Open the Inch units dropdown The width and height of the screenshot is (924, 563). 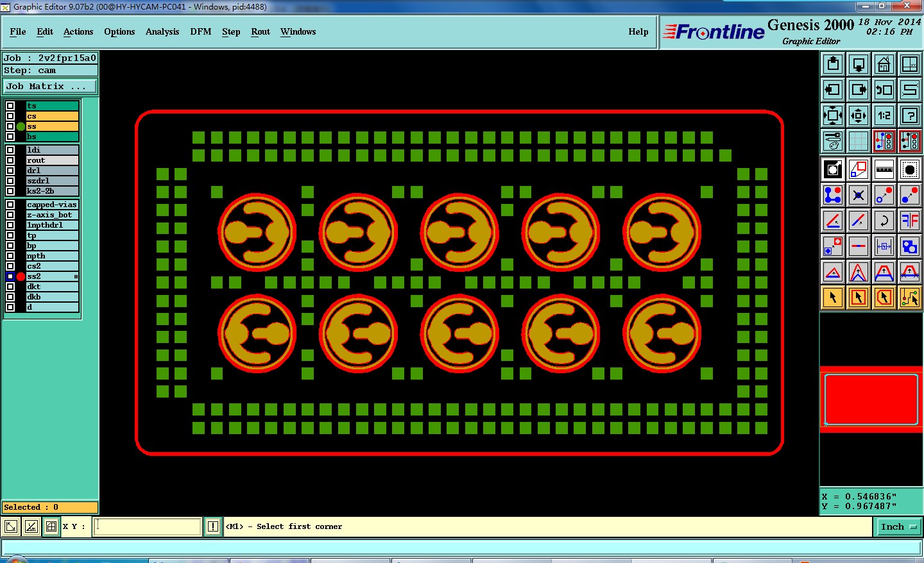coord(899,526)
